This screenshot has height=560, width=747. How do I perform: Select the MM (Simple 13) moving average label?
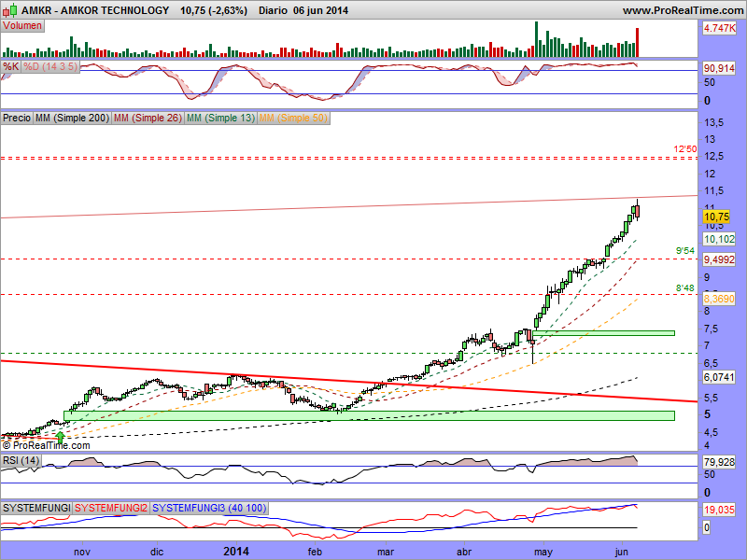220,118
